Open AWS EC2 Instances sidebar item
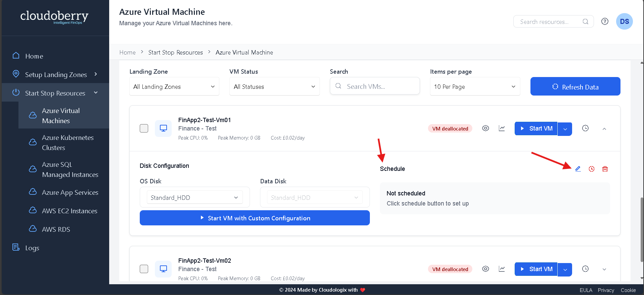This screenshot has width=644, height=295. [64, 211]
